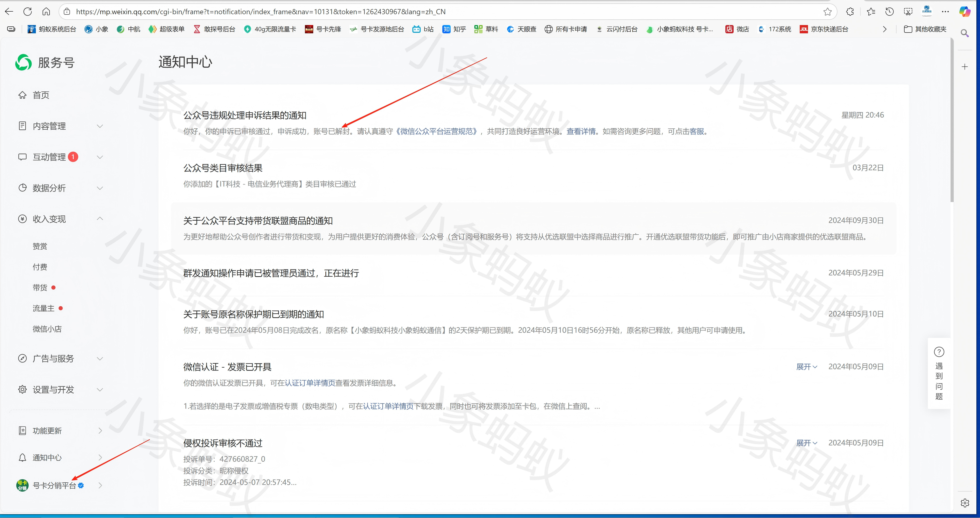Open the browser history clock icon

889,12
